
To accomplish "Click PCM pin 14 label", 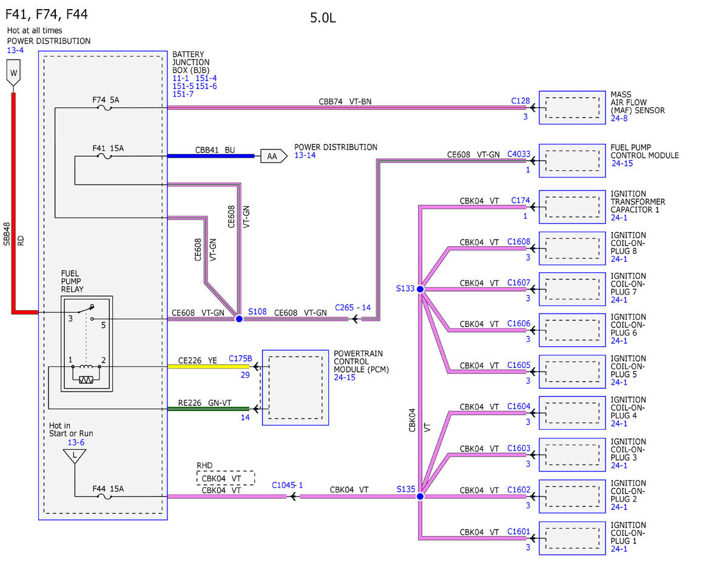I will coord(245,417).
